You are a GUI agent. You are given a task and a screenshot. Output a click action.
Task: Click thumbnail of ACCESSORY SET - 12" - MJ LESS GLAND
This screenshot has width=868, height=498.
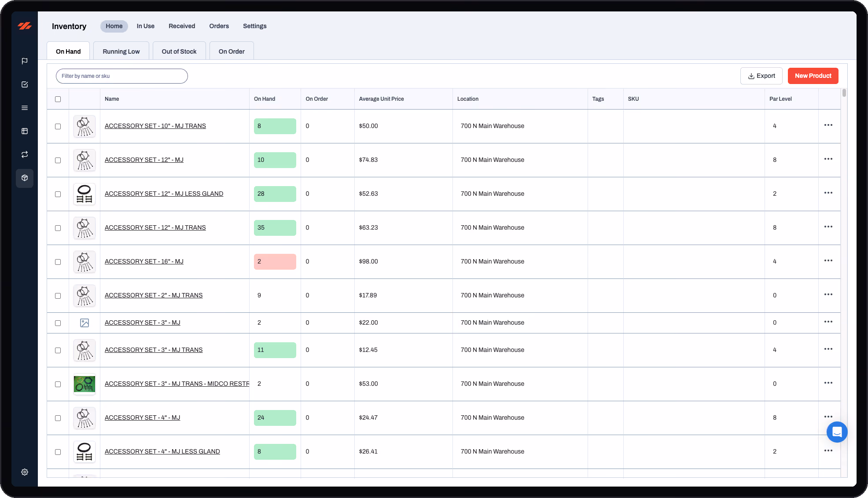pos(85,194)
